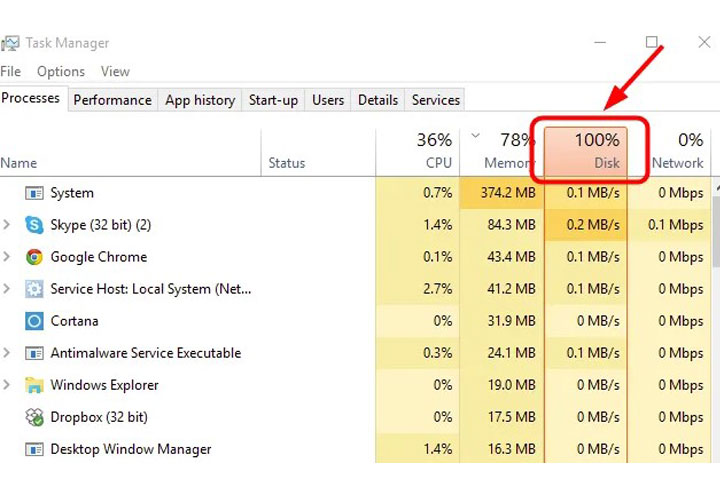
Task: Expand Service Host: Local System group
Action: pyautogui.click(x=6, y=289)
